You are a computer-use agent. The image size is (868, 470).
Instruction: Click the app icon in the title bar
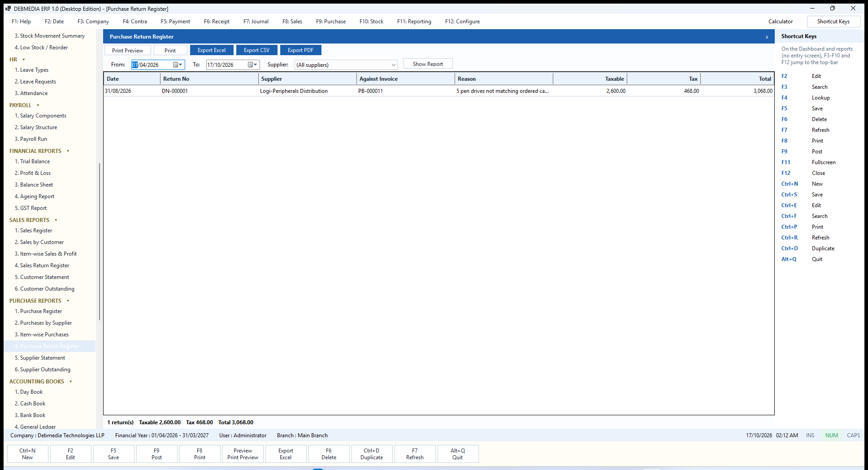tap(8, 9)
